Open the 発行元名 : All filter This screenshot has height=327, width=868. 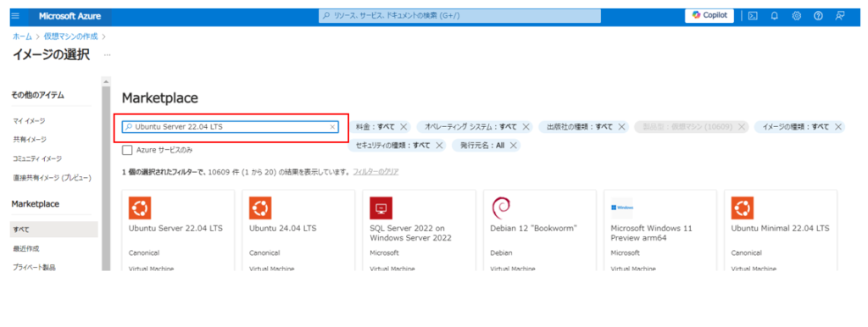pos(482,146)
